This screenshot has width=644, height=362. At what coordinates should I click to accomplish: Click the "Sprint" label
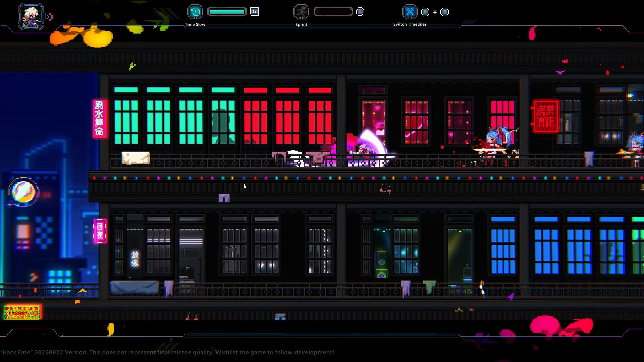[x=301, y=24]
